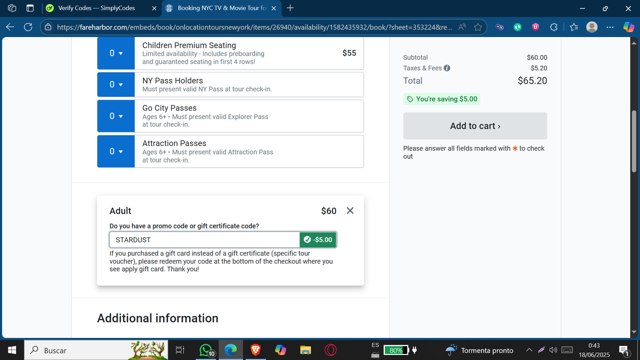Viewport: 640px width, 360px height.
Task: View site information lock icon
Action: 48,27
